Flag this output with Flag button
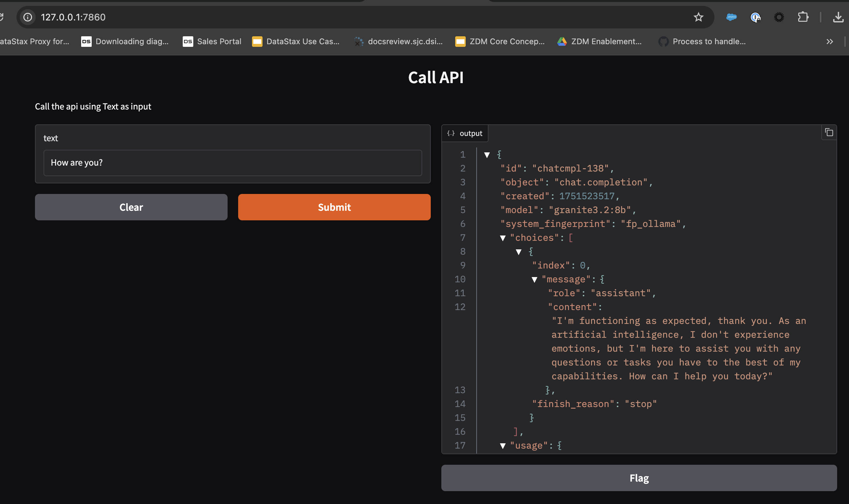Screen dimensions: 849x504 point(639,478)
